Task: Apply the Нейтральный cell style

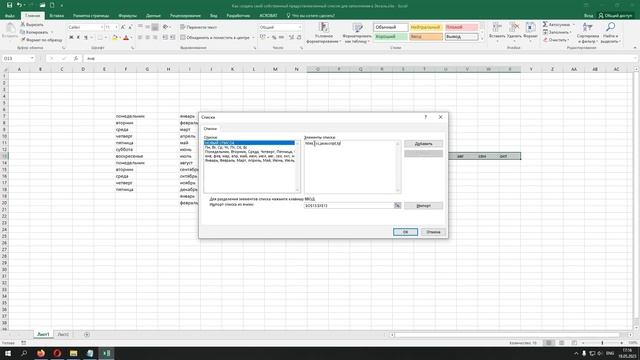Action: 426,27
